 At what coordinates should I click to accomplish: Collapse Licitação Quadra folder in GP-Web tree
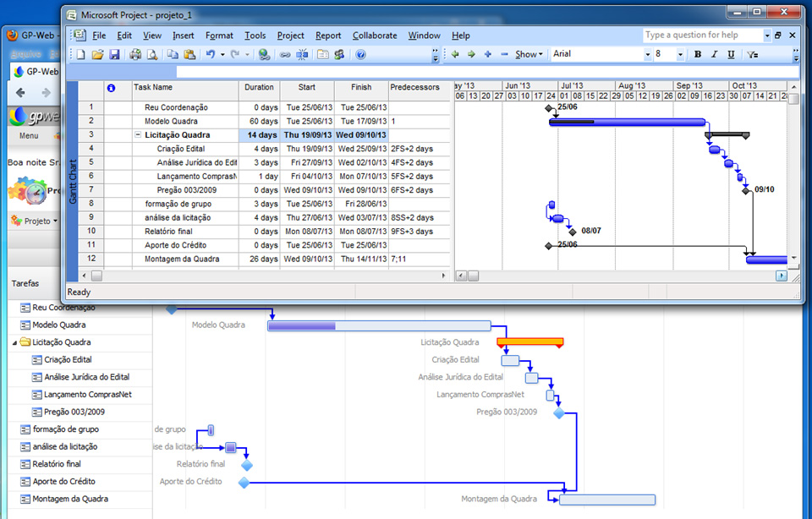14,342
